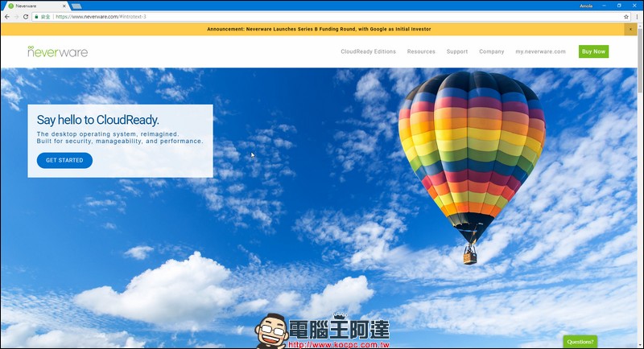Viewport: 644px width, 349px height.
Task: Reload the Neverware page
Action: point(26,17)
